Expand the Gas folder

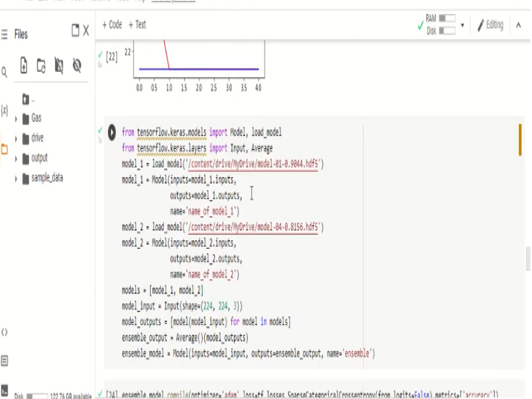16,119
